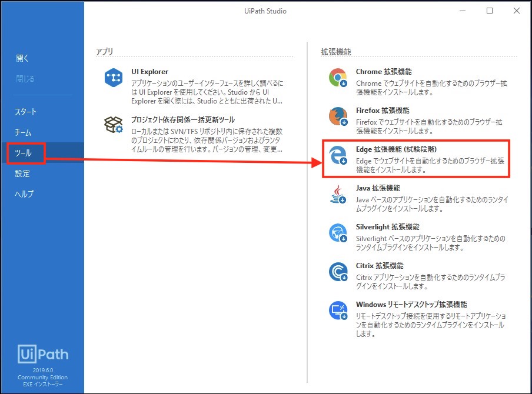Click the Windows Remote Desktop extension icon
The image size is (532, 394).
338,311
